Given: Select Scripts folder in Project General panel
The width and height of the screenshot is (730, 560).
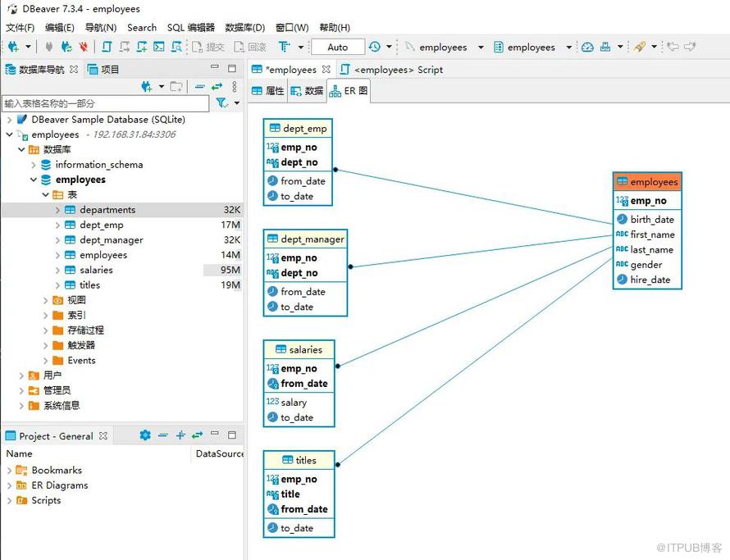Looking at the screenshot, I should pos(46,500).
